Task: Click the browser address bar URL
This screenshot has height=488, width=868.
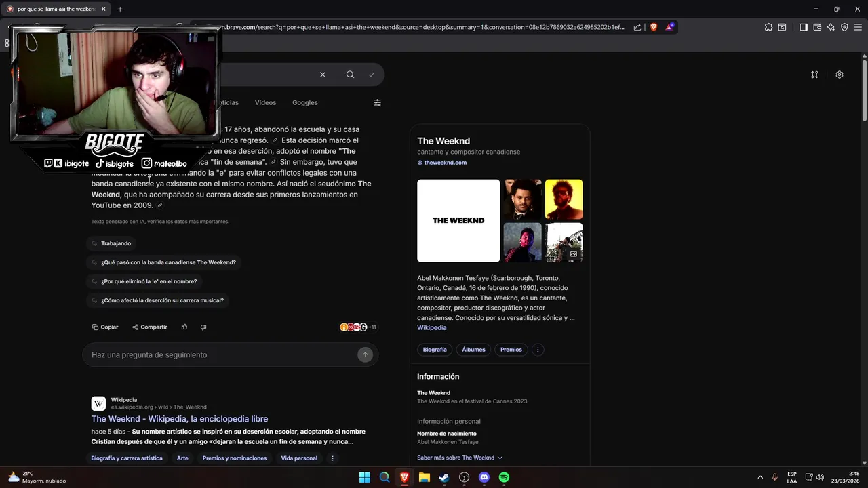Action: (x=420, y=27)
